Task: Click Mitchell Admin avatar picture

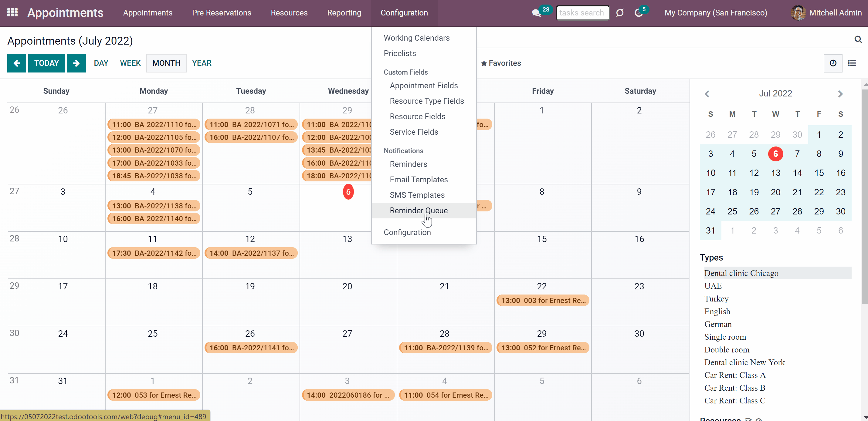Action: coord(798,13)
